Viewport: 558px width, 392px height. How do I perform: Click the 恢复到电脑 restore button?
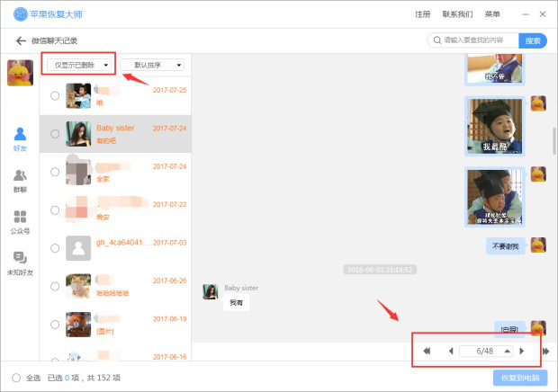click(x=519, y=378)
